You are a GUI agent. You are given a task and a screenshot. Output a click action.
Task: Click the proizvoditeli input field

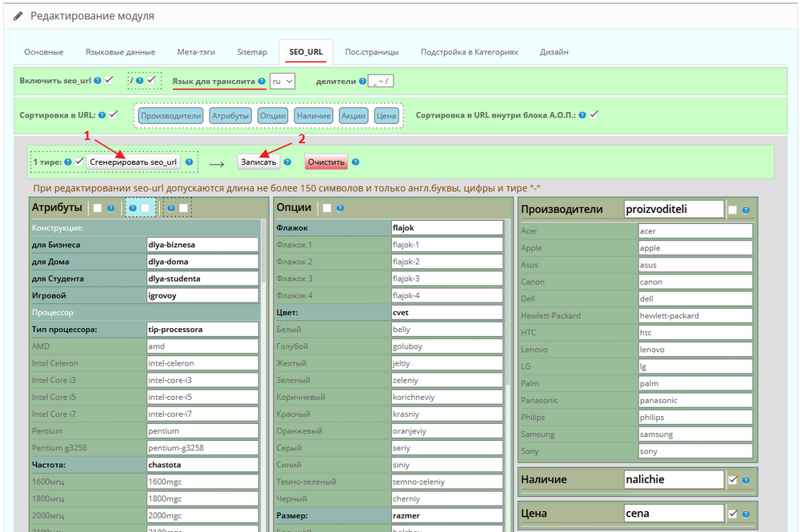[674, 209]
